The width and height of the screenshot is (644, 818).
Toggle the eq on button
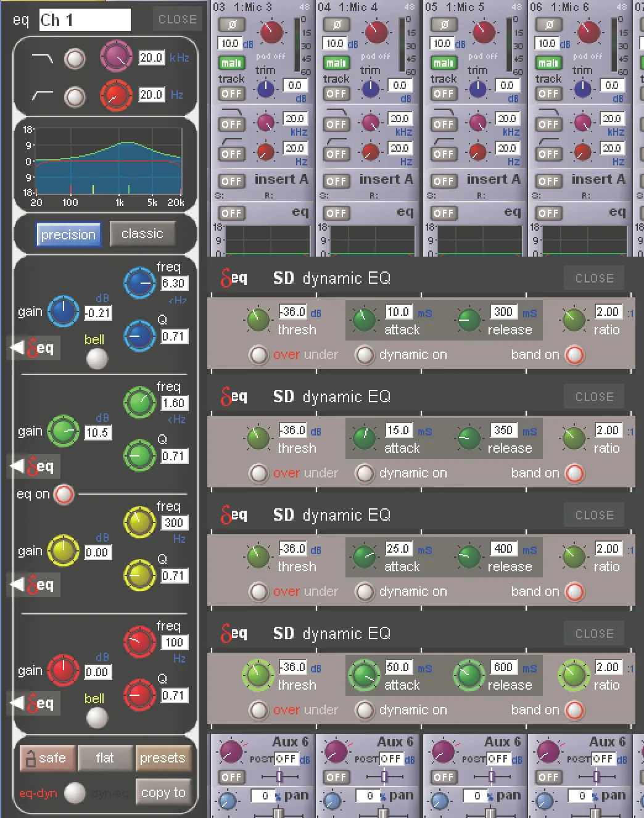pos(64,494)
